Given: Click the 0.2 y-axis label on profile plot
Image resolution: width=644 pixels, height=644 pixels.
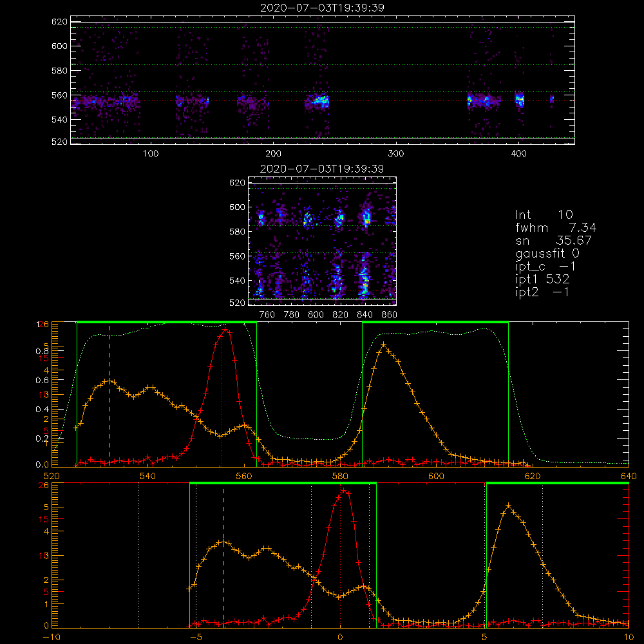Looking at the screenshot, I should pos(43,438).
